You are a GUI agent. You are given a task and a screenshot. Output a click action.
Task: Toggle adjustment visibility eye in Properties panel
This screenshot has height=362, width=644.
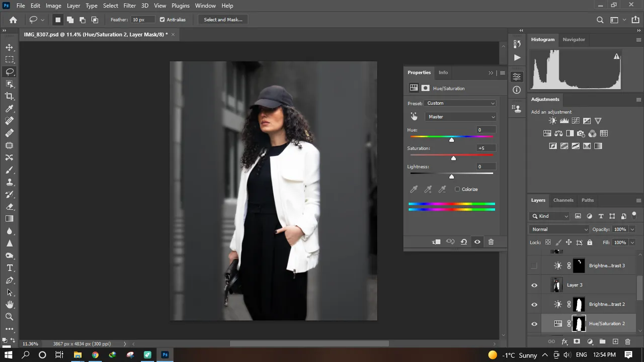[477, 242]
